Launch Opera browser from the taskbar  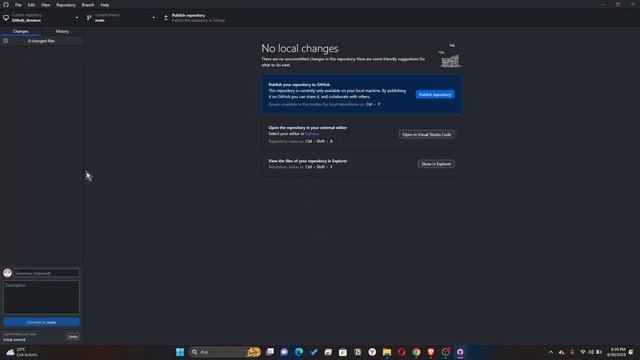point(401,352)
